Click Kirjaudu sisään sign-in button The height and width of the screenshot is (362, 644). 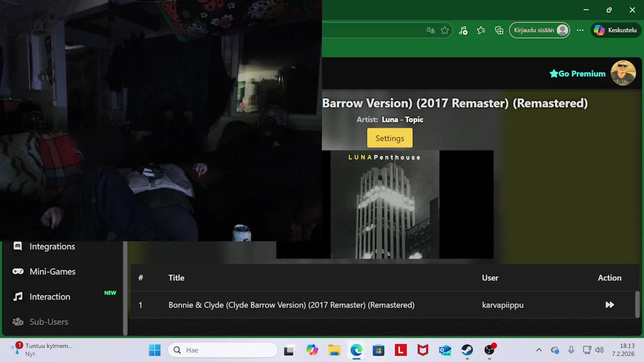tap(540, 30)
